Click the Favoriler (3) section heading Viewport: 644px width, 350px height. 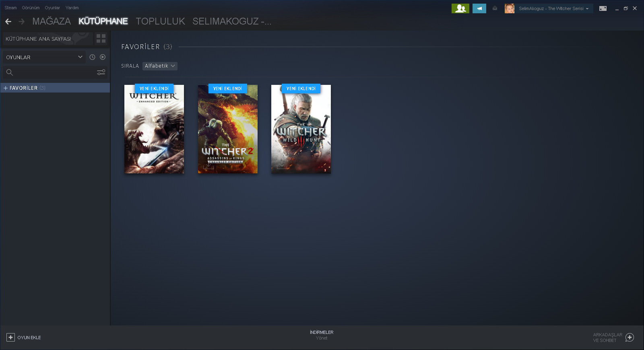click(x=147, y=47)
